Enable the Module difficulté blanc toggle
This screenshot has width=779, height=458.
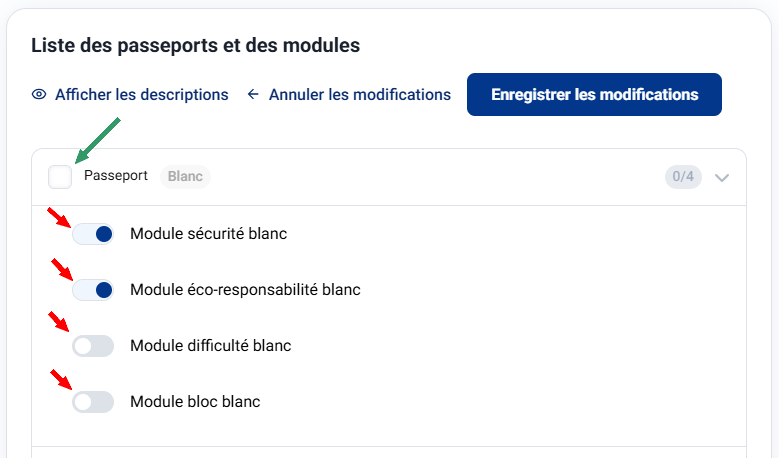coord(93,346)
